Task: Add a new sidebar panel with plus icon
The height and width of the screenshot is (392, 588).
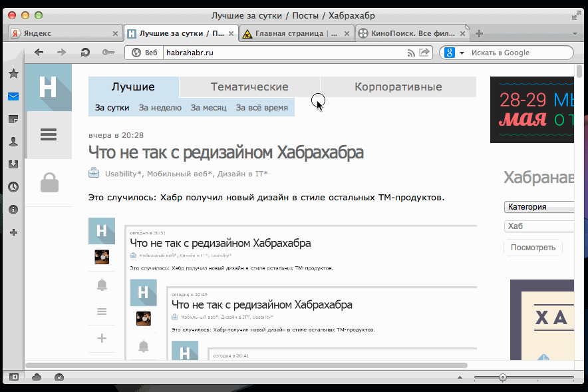Action: [13, 232]
